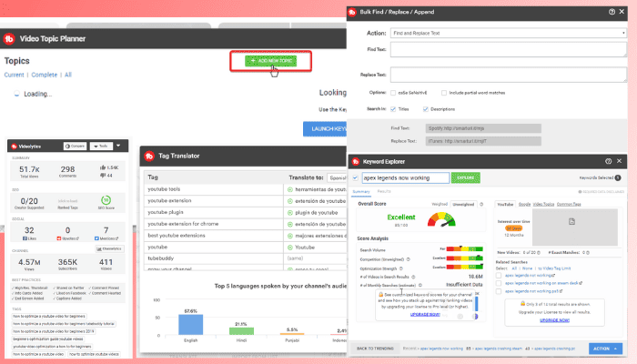Toggle the Titles search-in checkbox
Image resolution: width=637 pixels, height=364 pixels.
[393, 109]
